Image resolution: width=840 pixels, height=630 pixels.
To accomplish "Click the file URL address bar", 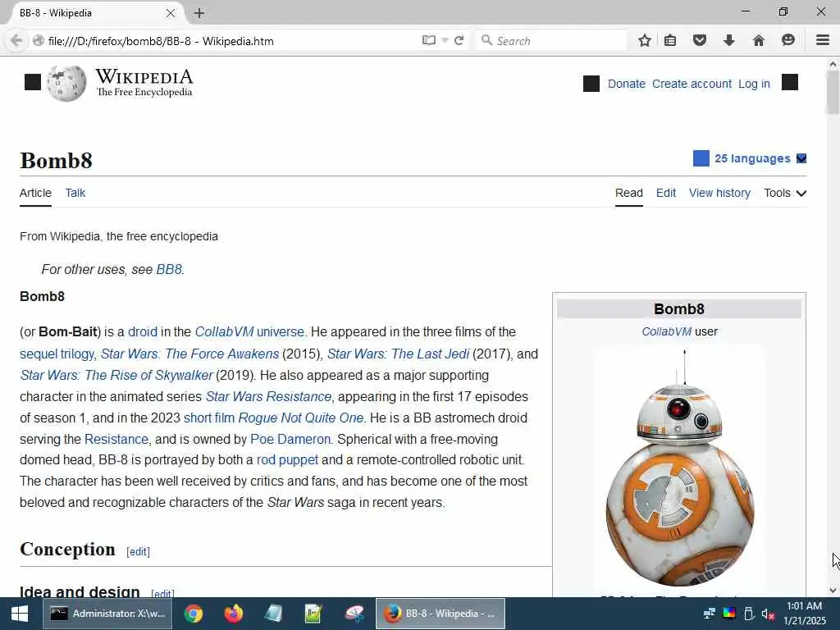I will tap(231, 41).
